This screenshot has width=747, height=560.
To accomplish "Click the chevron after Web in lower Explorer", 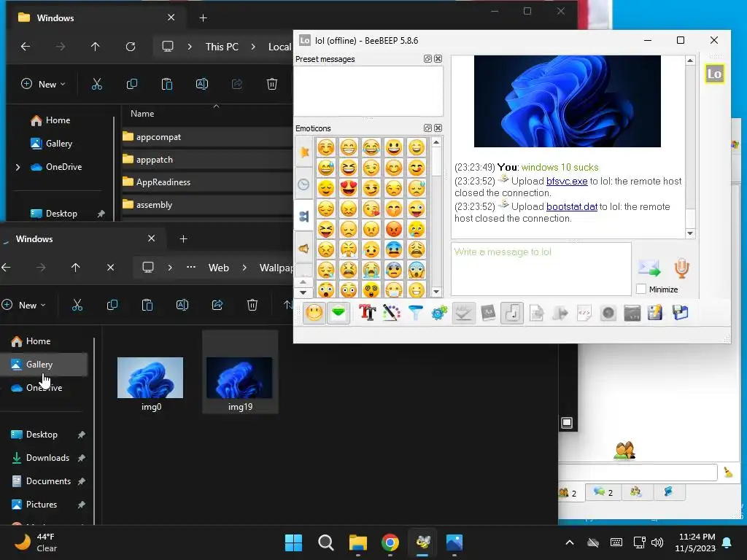I will tap(244, 268).
